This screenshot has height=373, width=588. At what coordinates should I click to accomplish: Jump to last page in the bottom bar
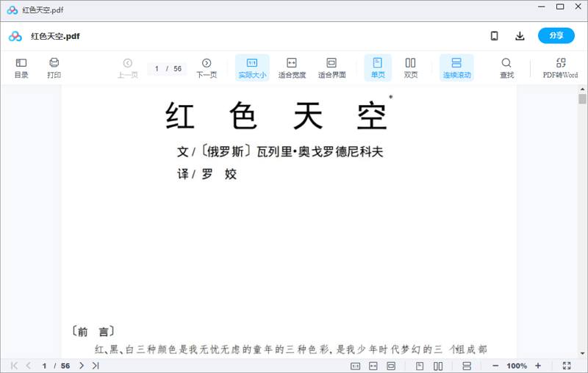point(96,366)
